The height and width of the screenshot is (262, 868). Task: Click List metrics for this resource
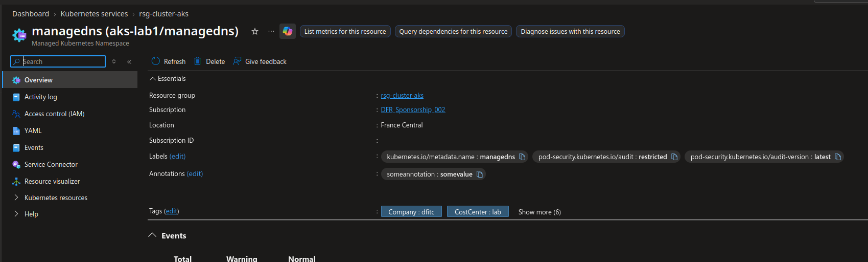pyautogui.click(x=345, y=31)
